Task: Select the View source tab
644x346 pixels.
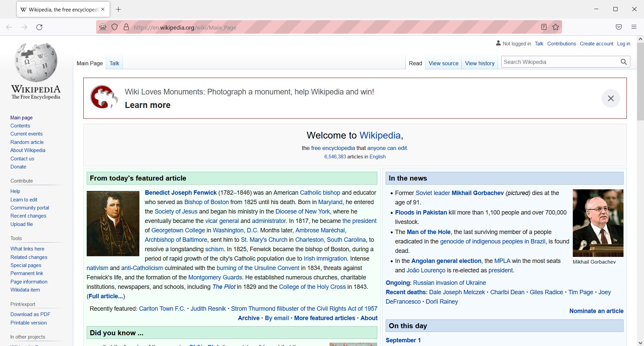Action: [443, 63]
